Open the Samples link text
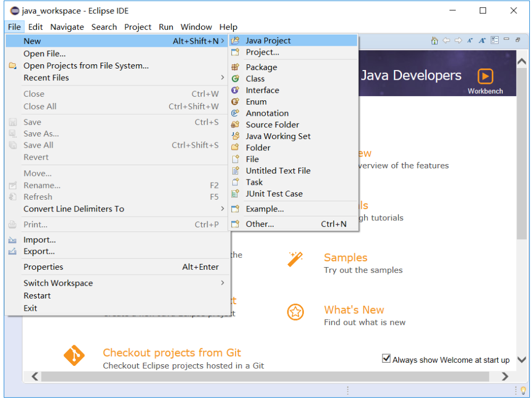 coord(345,258)
